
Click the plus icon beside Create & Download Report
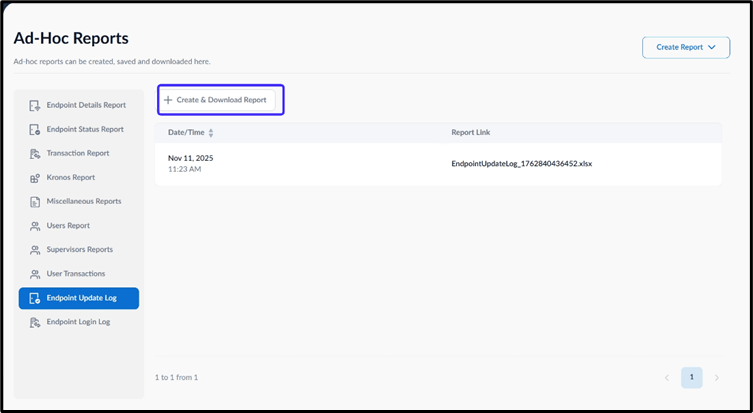pyautogui.click(x=168, y=100)
